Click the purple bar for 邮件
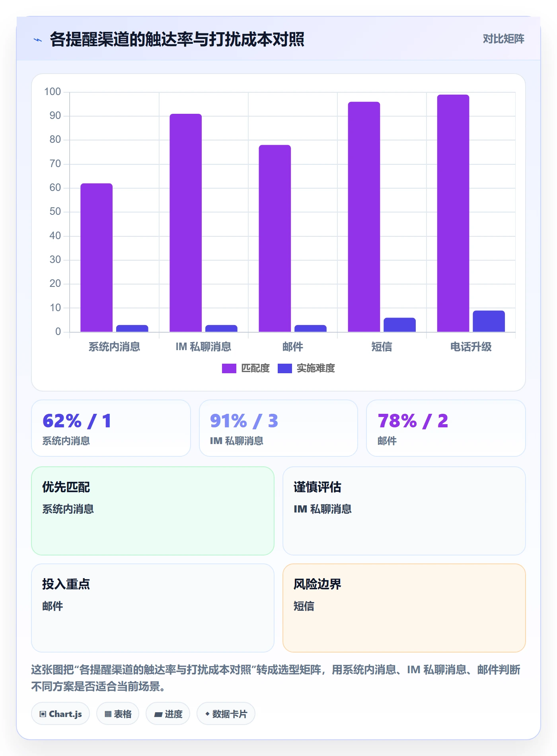This screenshot has width=557, height=756. pyautogui.click(x=275, y=238)
